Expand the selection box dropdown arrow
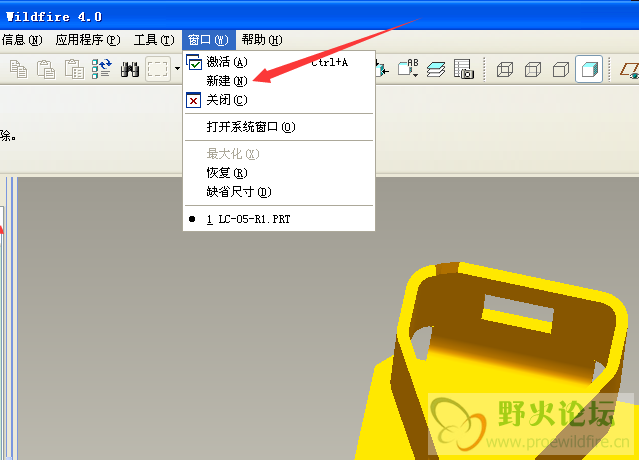 (177, 69)
